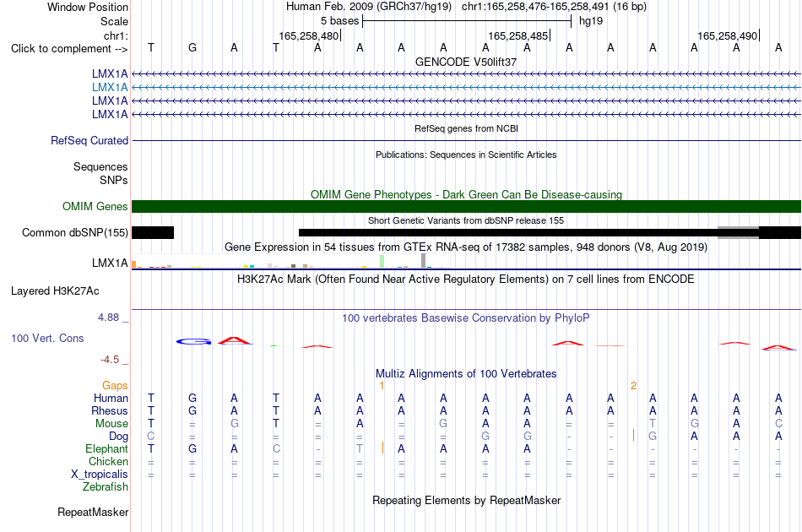Click the 'OMIM Gene Phenotypes' green title
The height and width of the screenshot is (532, 802).
(x=467, y=194)
